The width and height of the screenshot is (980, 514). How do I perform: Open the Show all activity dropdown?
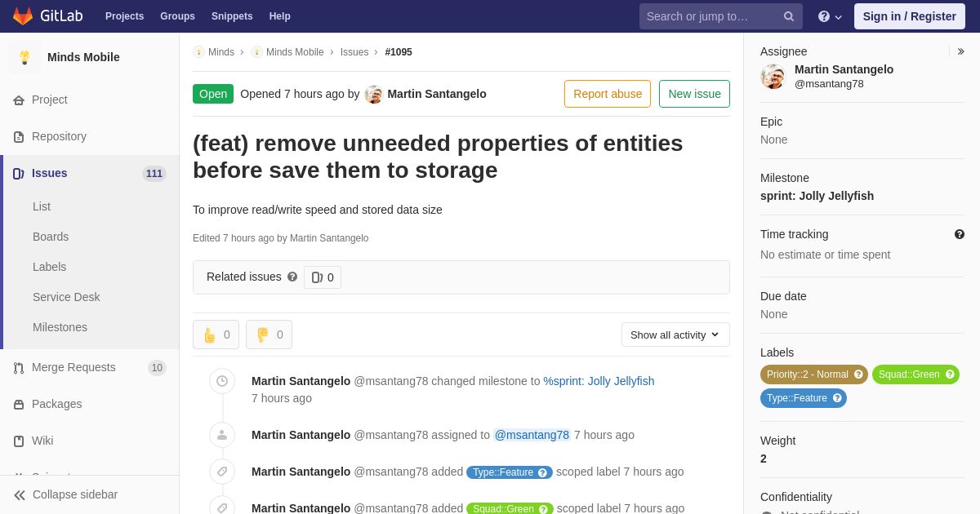675,335
